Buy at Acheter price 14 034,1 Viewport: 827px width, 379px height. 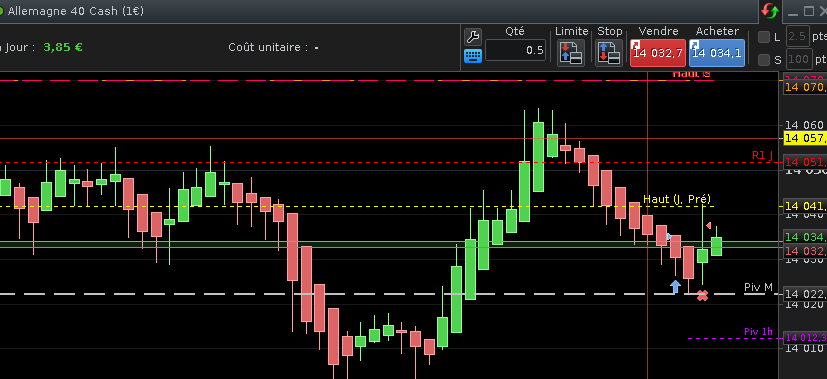point(717,53)
